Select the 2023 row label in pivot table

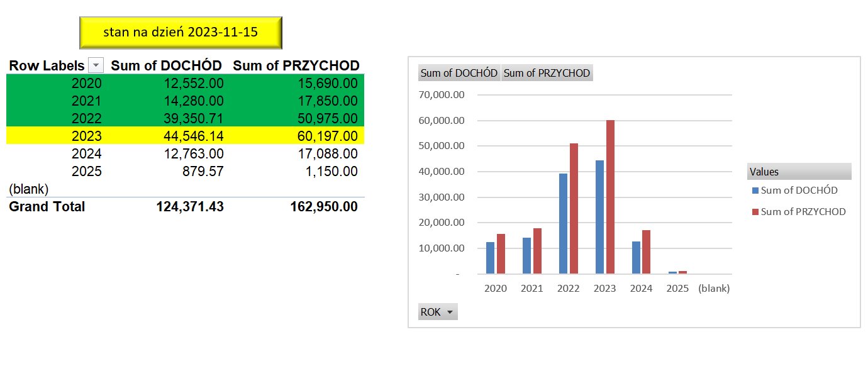pos(86,136)
